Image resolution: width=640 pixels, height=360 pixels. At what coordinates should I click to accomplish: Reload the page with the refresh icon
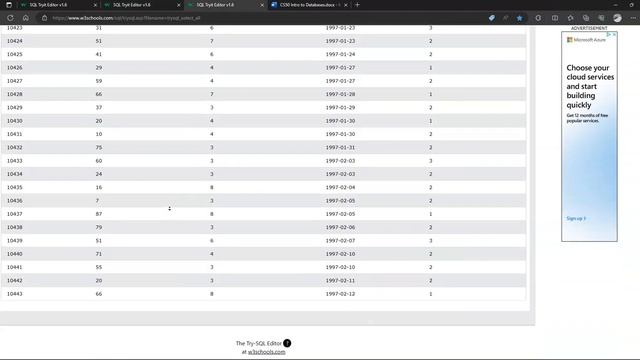[x=10, y=18]
